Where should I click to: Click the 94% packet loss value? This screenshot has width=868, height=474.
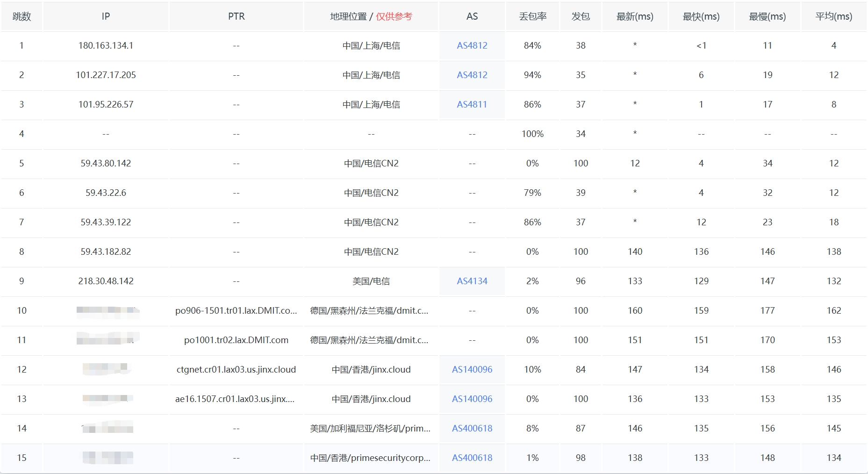pos(532,75)
